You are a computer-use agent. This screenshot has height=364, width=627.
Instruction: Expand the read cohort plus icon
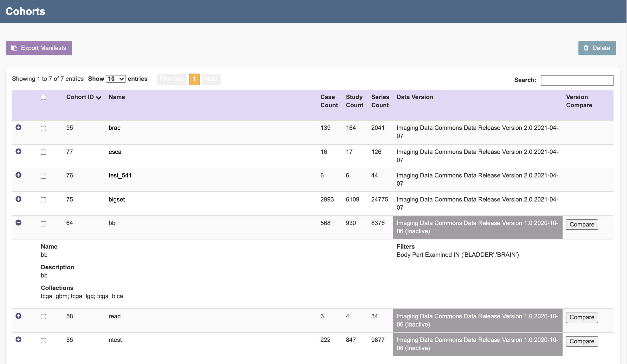(x=19, y=316)
